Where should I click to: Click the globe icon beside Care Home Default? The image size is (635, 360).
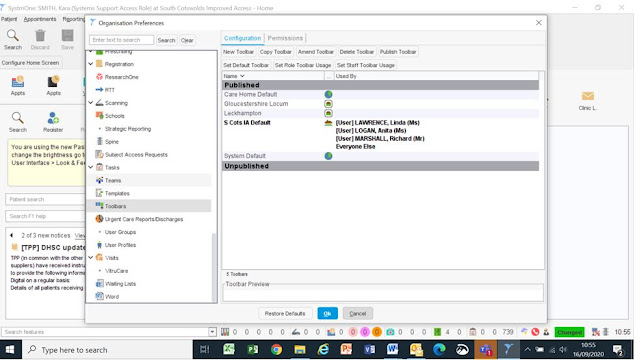pos(328,94)
